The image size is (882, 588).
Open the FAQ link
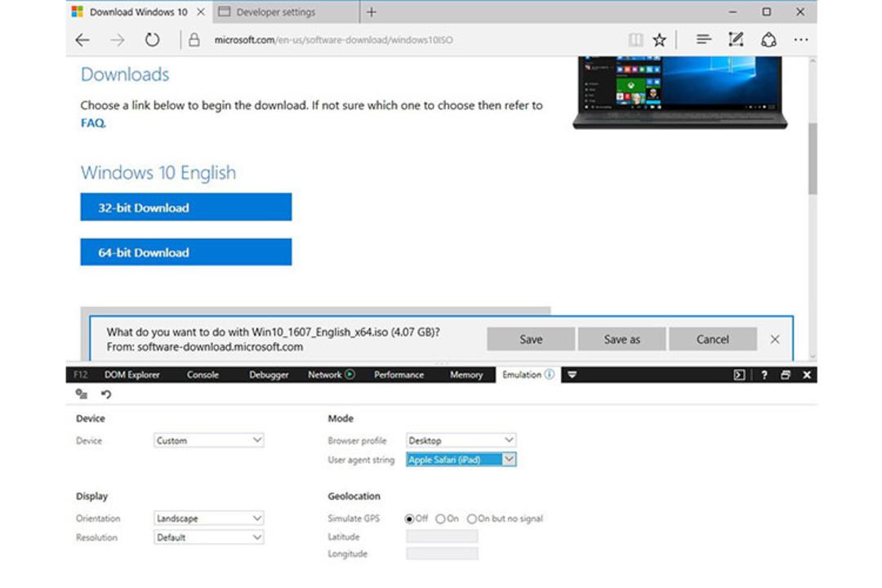click(93, 122)
